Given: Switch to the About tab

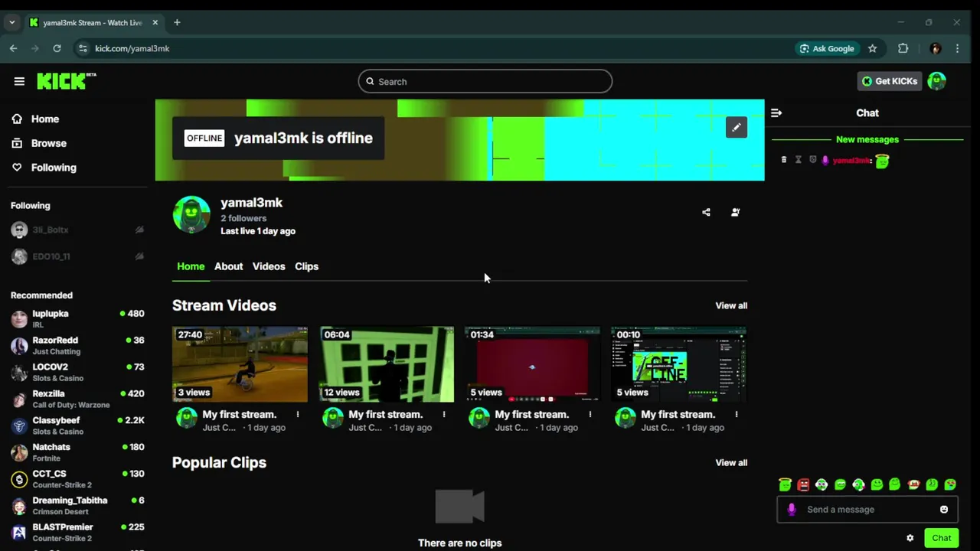Looking at the screenshot, I should click(228, 266).
